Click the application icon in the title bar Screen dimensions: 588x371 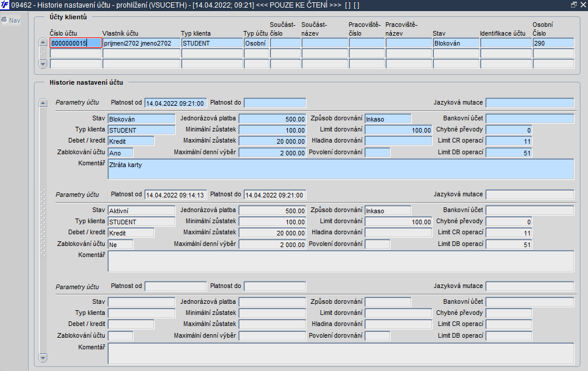5,5
